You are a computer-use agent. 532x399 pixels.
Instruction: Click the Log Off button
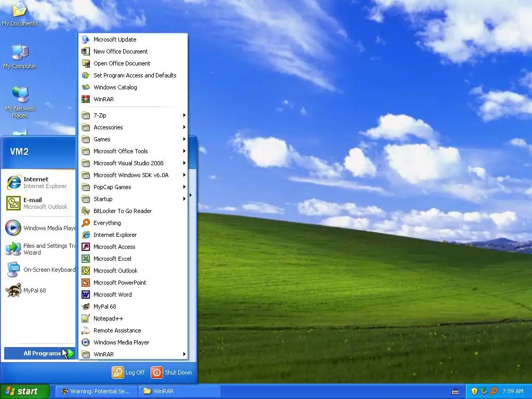click(128, 373)
